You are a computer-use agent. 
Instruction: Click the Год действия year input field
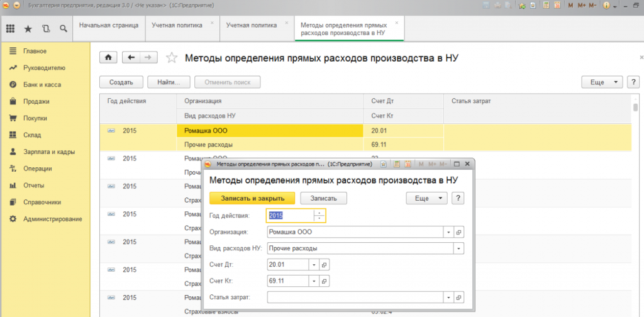pyautogui.click(x=291, y=215)
